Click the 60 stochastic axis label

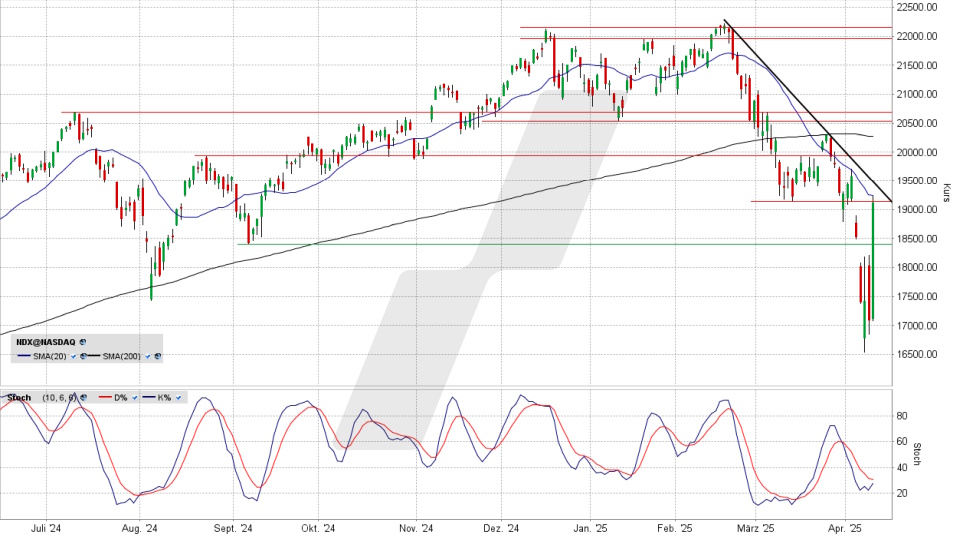(902, 441)
